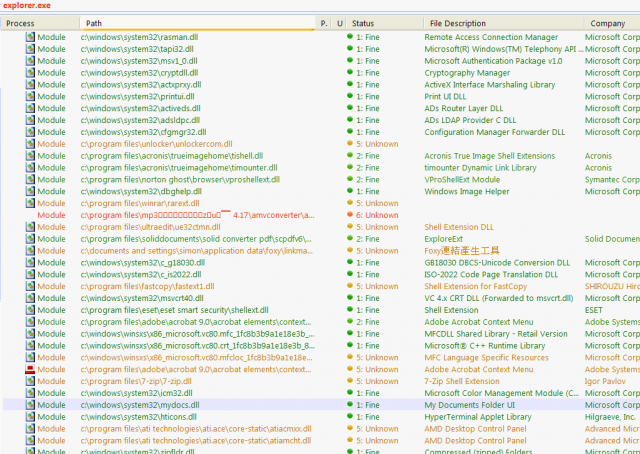Select path c:\windows\system32\icm32.dll
Image resolution: width=640 pixels, height=454 pixels.
point(136,393)
